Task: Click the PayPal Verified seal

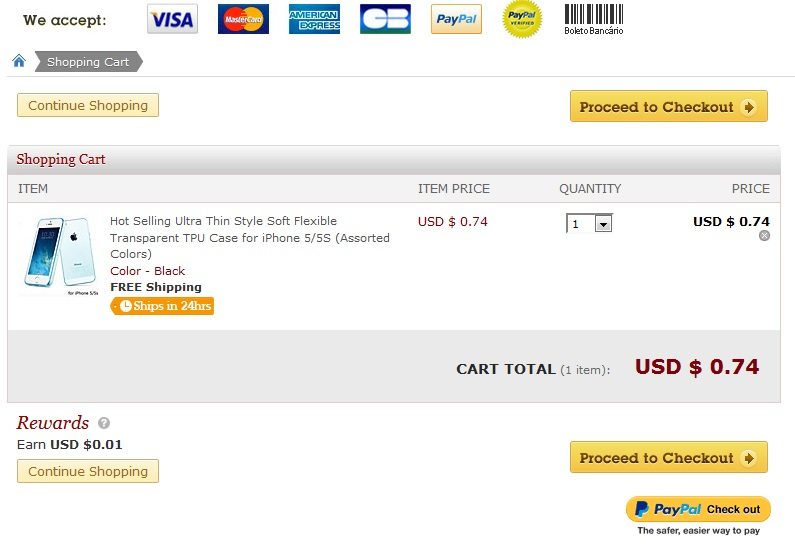Action: tap(522, 19)
